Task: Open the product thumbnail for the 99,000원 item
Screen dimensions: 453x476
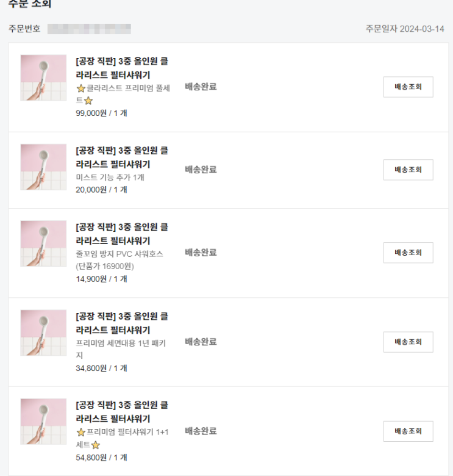Action: (43, 78)
